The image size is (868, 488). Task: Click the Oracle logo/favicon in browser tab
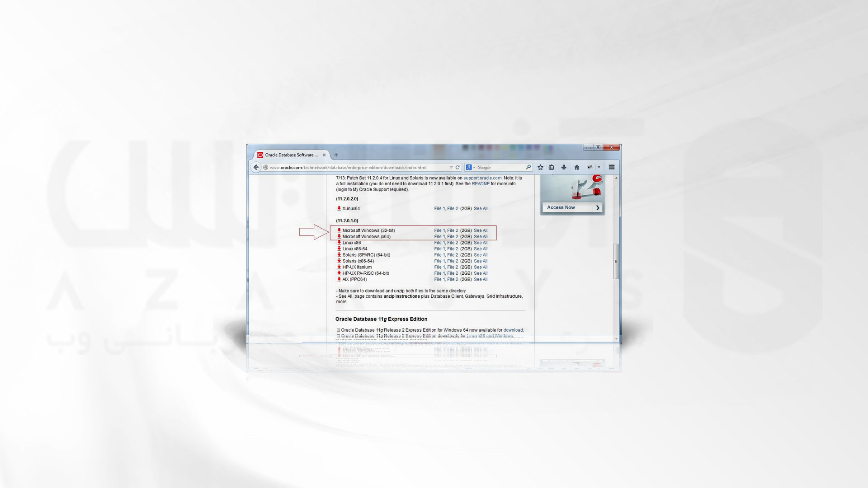[260, 155]
